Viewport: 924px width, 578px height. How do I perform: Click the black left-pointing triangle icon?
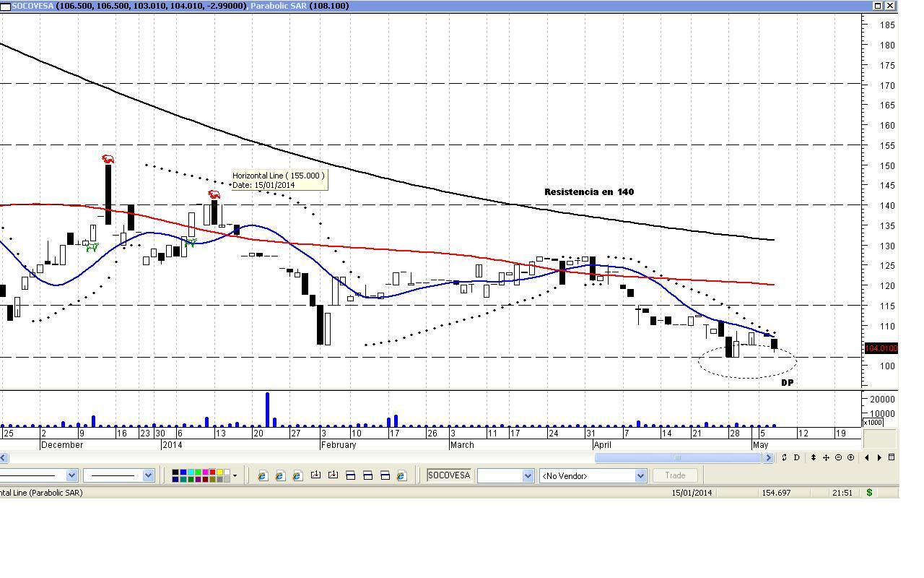[x=867, y=457]
